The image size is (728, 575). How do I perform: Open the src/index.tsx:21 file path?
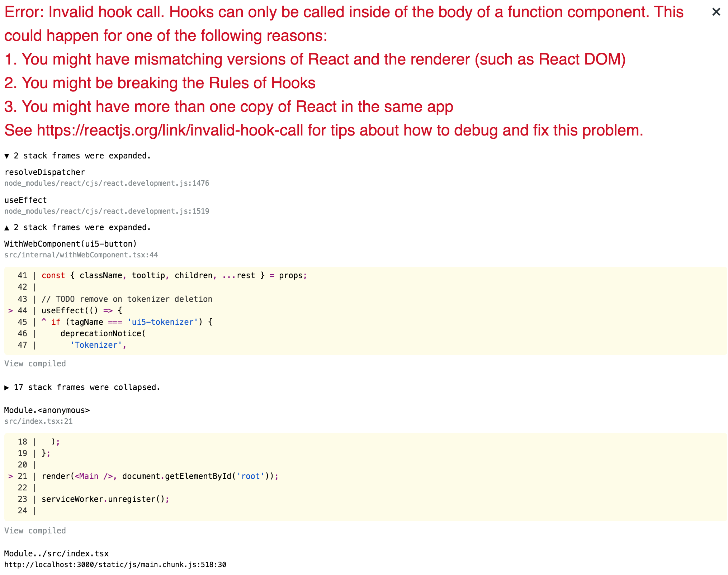pyautogui.click(x=38, y=421)
